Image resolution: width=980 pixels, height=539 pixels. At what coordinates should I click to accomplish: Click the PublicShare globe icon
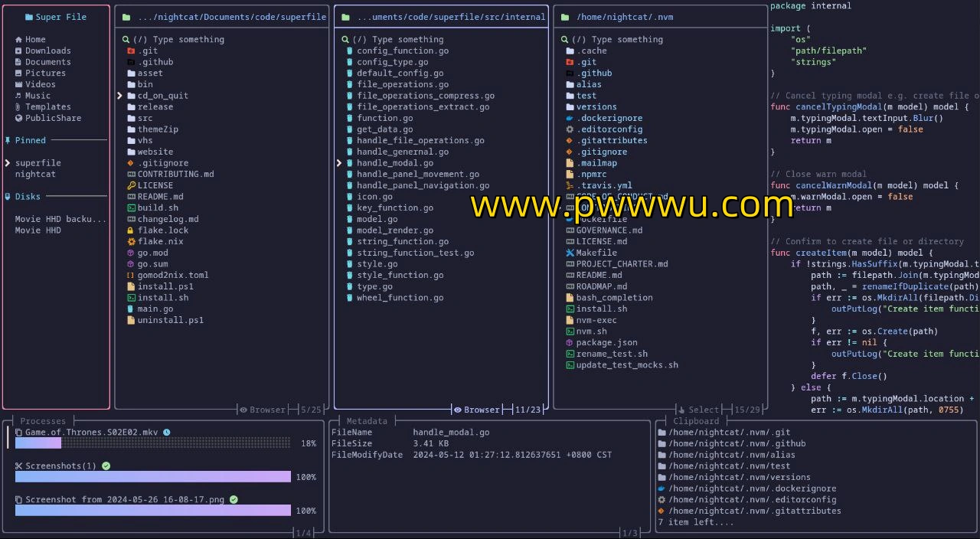click(18, 118)
